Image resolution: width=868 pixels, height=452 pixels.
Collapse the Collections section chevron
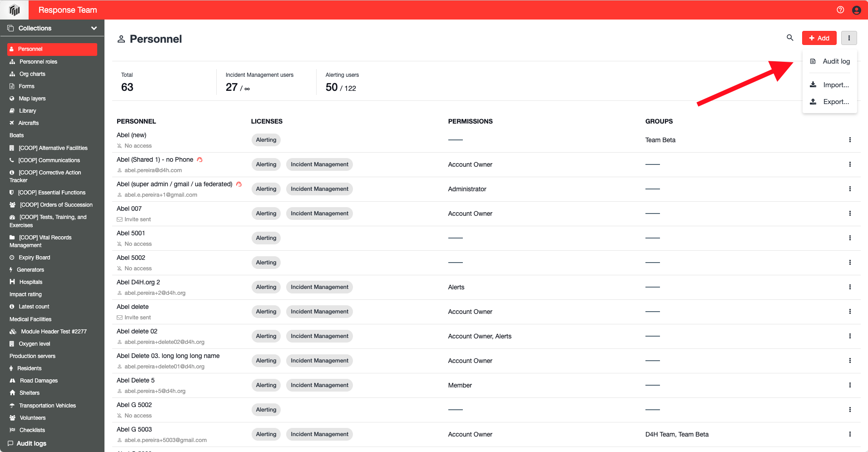point(94,28)
